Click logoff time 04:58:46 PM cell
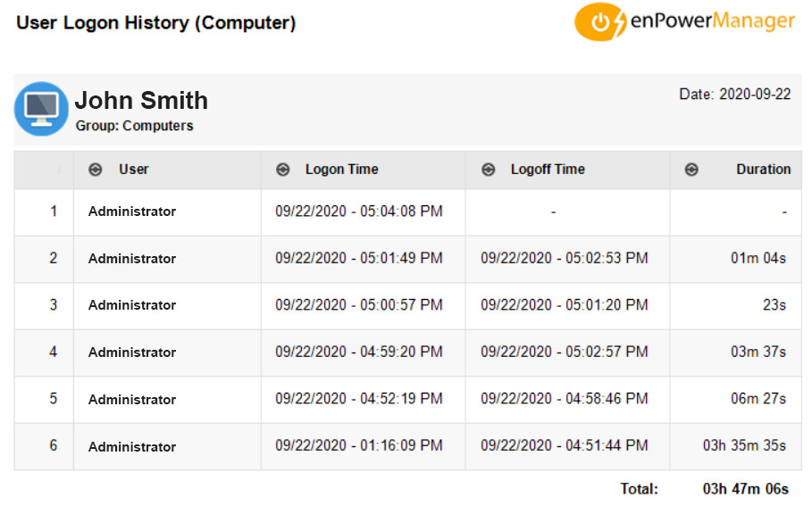Image resolution: width=812 pixels, height=506 pixels. [565, 399]
